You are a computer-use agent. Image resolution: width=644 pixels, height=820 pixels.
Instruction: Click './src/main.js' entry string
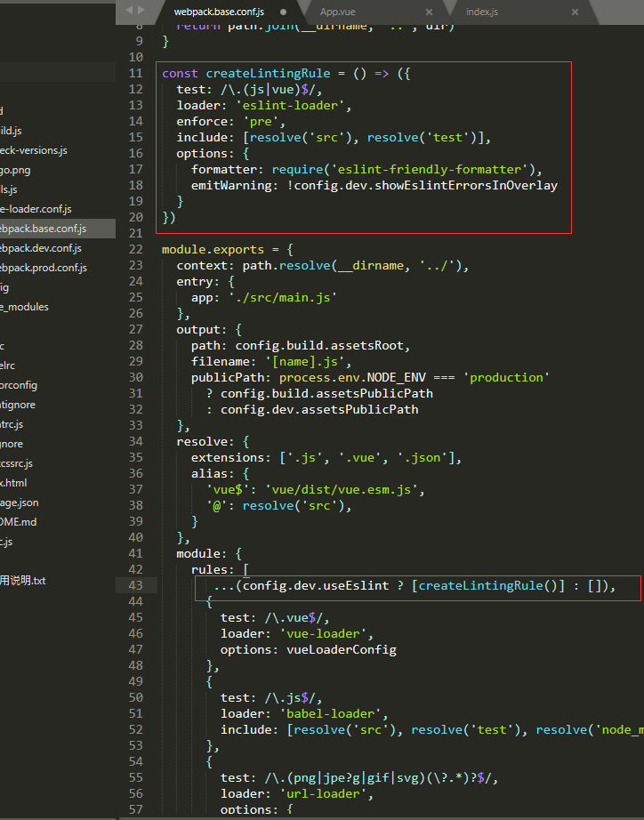(x=283, y=298)
